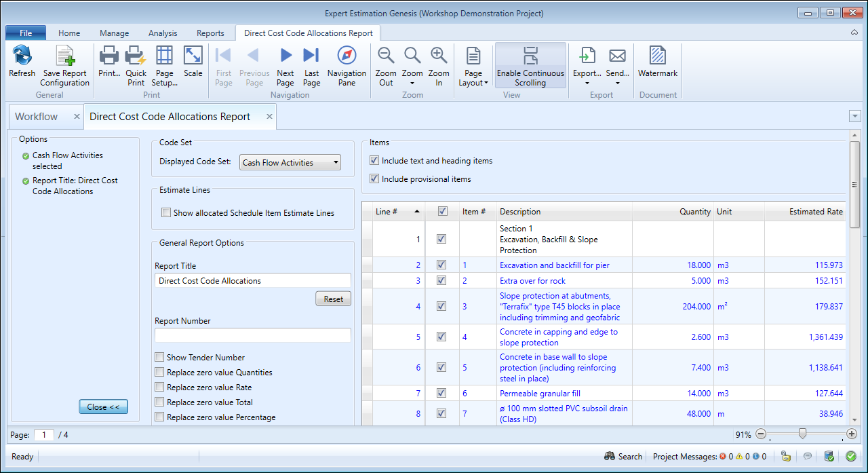868x473 pixels.
Task: Toggle Enable Continuous Scrolling
Action: [530, 66]
